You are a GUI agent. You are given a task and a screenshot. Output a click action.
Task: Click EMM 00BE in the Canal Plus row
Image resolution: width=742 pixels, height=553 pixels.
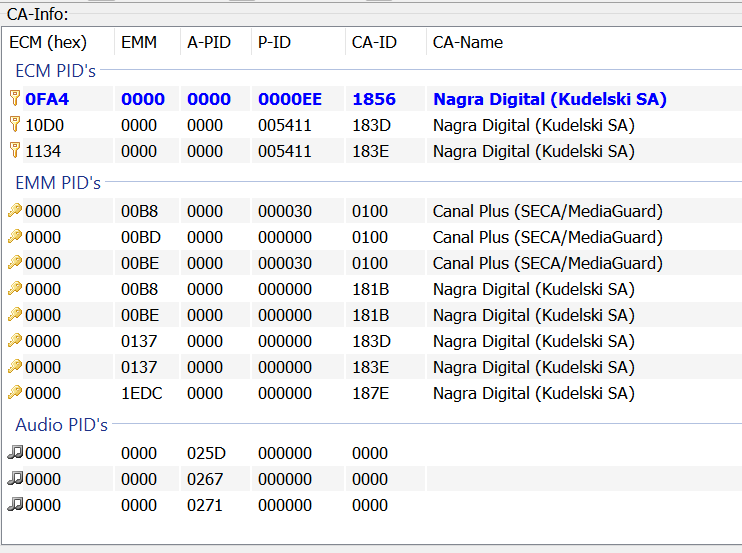140,263
